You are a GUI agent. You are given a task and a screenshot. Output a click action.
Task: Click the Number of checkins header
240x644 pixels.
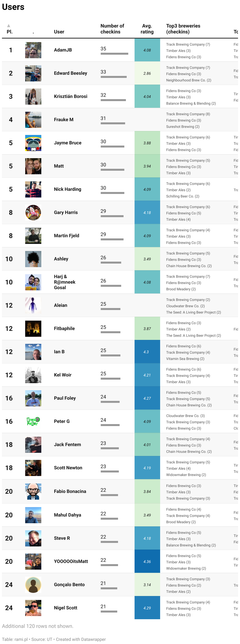coord(112,29)
